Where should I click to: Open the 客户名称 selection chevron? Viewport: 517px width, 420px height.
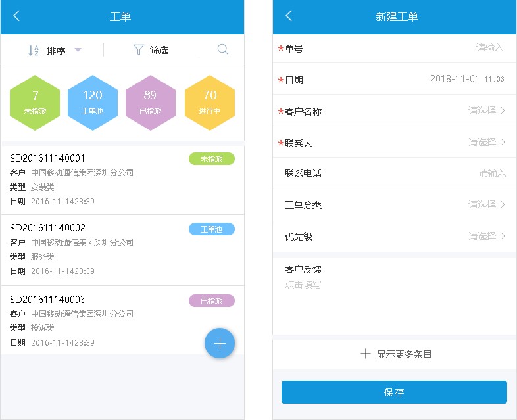(503, 110)
